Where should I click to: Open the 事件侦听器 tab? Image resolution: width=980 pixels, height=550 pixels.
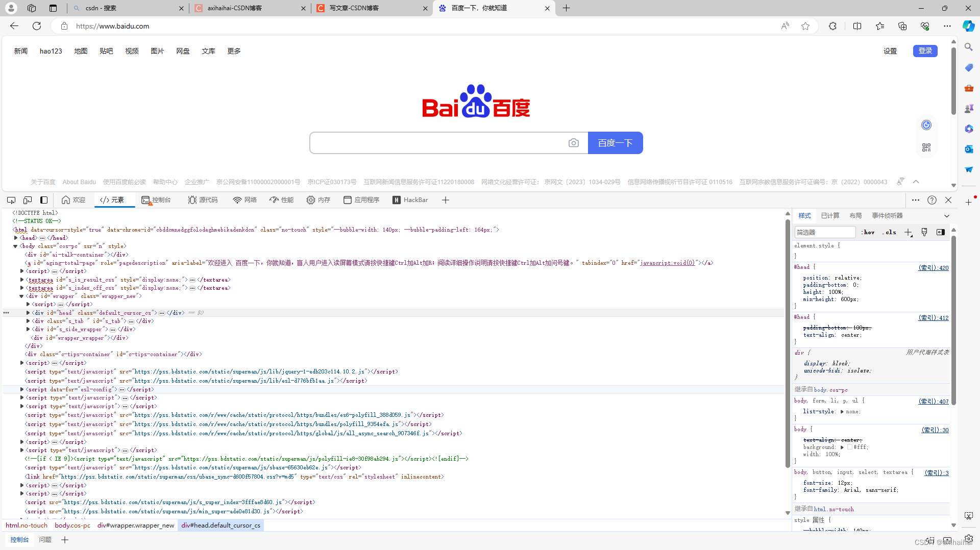click(x=887, y=216)
